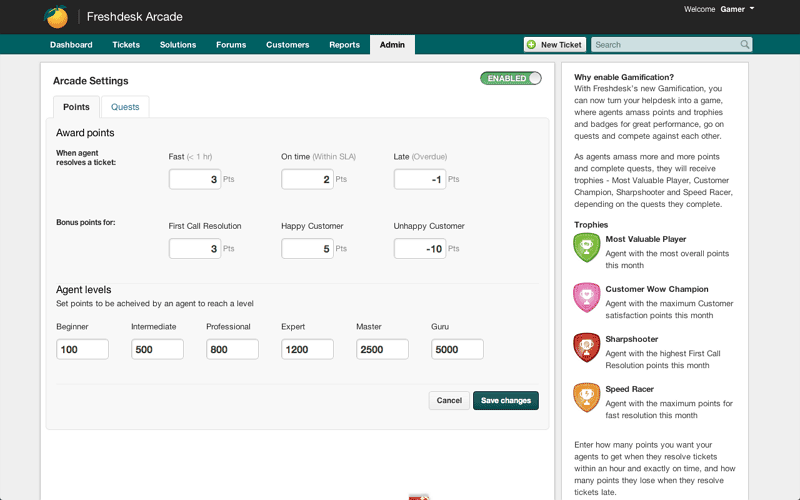Click the 'Agent levels' heading
Image resolution: width=800 pixels, height=500 pixels.
(84, 289)
